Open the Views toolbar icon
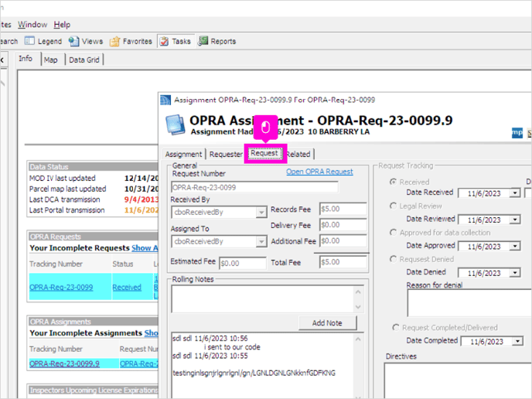 [73, 41]
